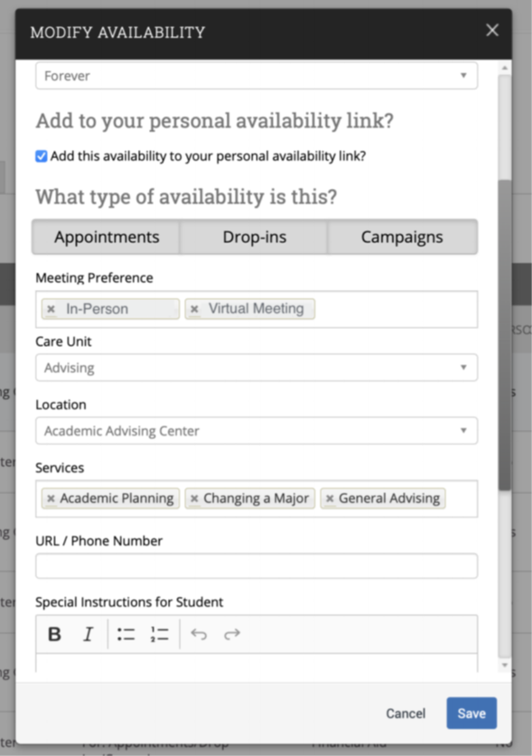Save the availability changes
Screen dimensions: 532x756
[x=471, y=713]
